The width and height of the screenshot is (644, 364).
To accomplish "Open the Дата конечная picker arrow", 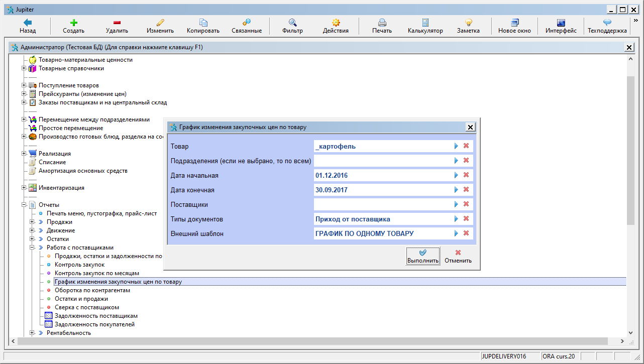I will [x=457, y=190].
